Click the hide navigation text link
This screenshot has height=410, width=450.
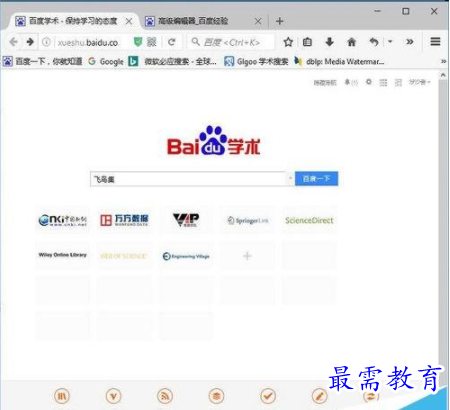pyautogui.click(x=325, y=82)
